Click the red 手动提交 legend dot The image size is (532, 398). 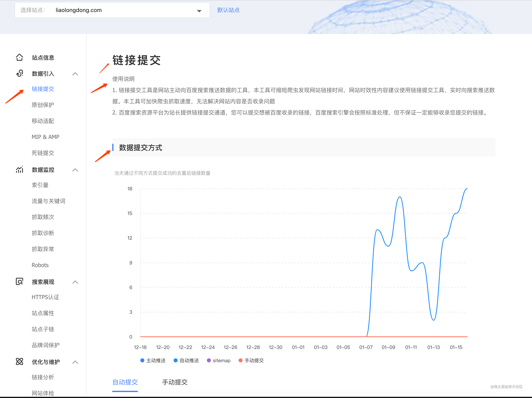coord(240,360)
